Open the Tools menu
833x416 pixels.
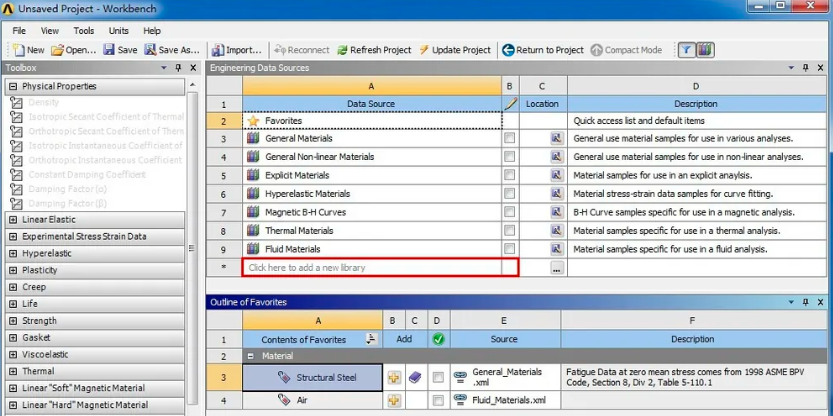(84, 31)
